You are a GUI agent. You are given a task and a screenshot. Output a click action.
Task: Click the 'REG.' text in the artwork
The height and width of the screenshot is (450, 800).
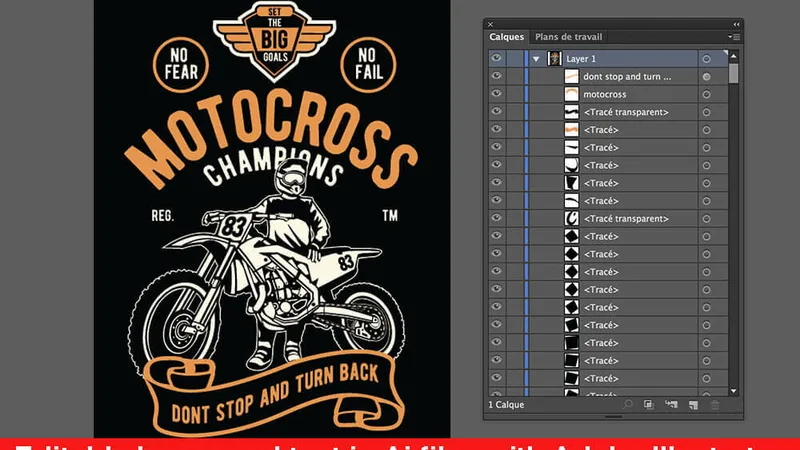(x=162, y=216)
